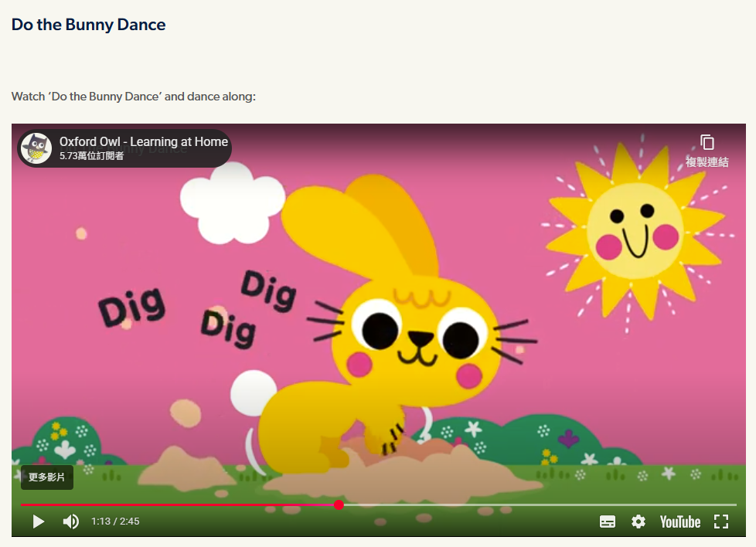Click the YouTube logo to watch on YouTube
Viewport: 756px width, 547px height.
pyautogui.click(x=679, y=522)
